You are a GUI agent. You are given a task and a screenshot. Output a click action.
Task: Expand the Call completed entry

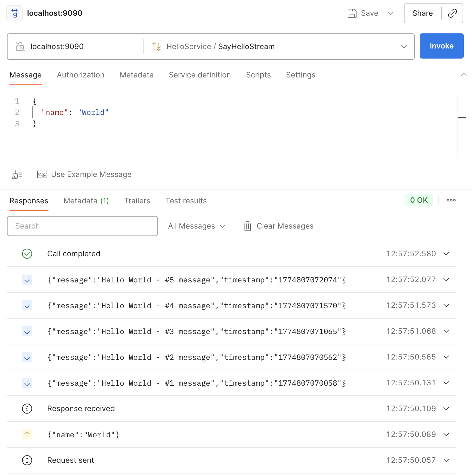[x=446, y=254]
